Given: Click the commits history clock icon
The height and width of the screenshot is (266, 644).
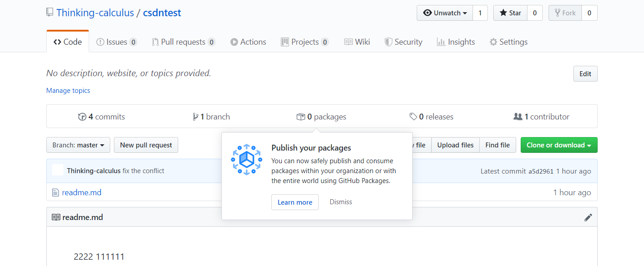Looking at the screenshot, I should 82,117.
